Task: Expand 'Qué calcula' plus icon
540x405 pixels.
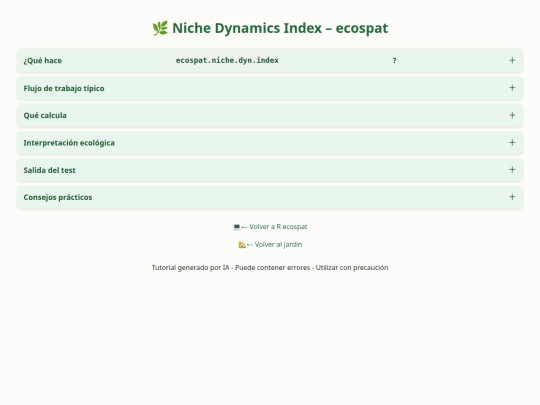Action: click(512, 115)
